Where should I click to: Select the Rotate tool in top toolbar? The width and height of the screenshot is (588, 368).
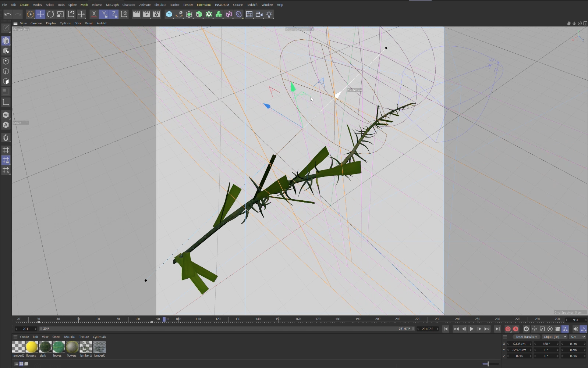tap(50, 14)
